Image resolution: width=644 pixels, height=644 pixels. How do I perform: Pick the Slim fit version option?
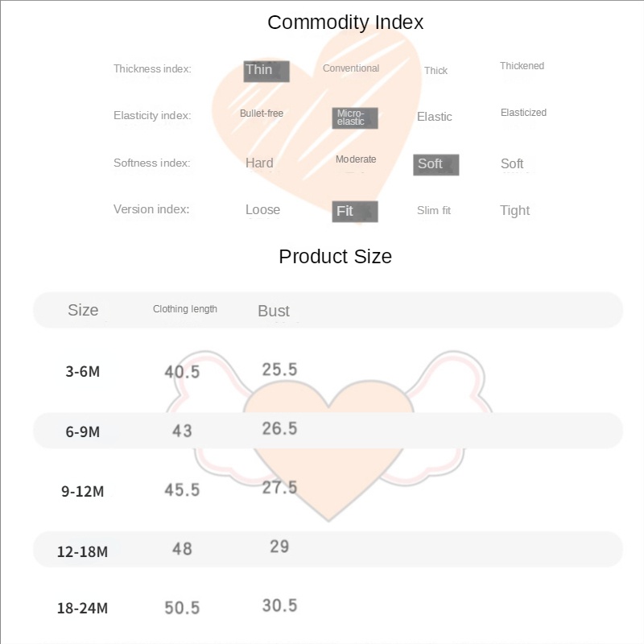434,211
